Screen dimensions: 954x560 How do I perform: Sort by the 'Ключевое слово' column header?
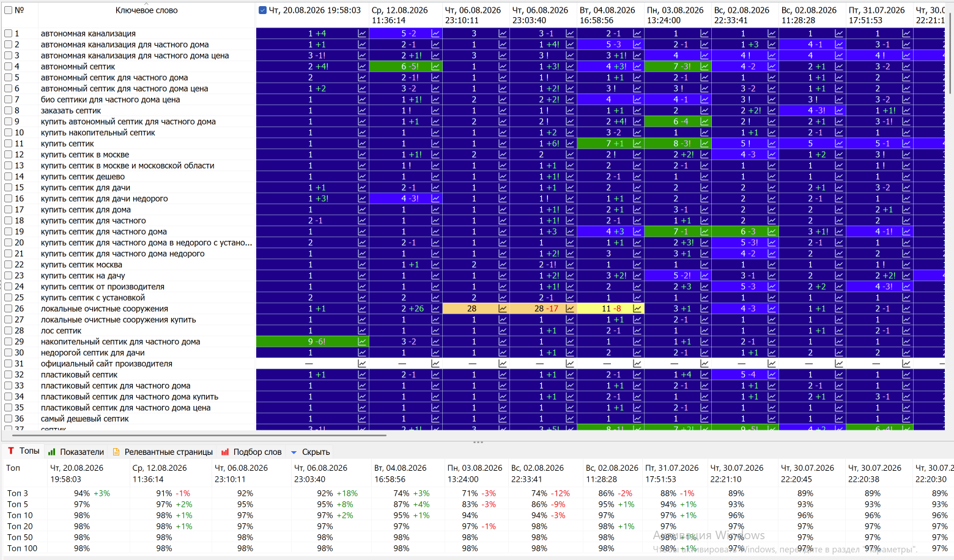[147, 10]
